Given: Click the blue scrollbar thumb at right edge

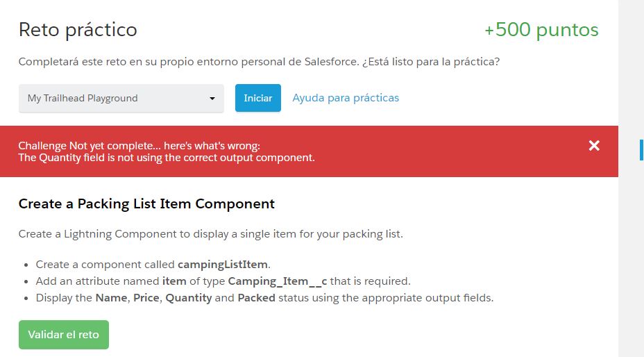Looking at the screenshot, I should point(641,149).
